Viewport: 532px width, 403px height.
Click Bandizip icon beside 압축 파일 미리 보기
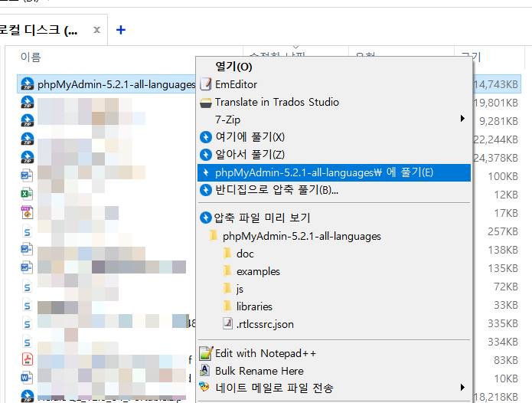(206, 218)
